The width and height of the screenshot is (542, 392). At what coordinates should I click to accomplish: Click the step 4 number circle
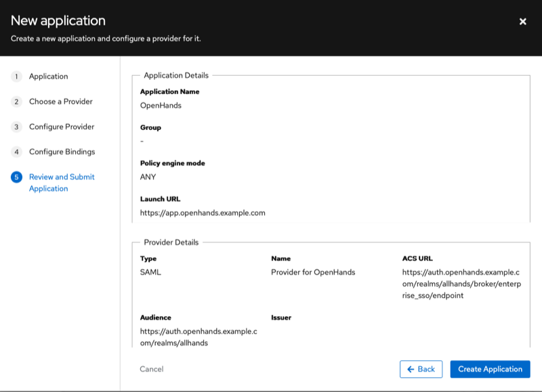(x=16, y=152)
